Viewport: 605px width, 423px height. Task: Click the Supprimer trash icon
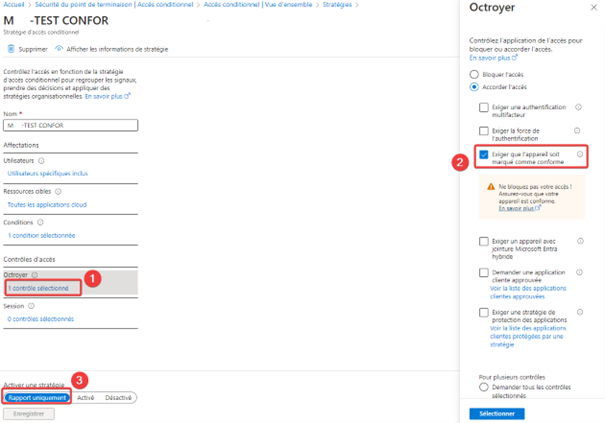pyautogui.click(x=11, y=48)
